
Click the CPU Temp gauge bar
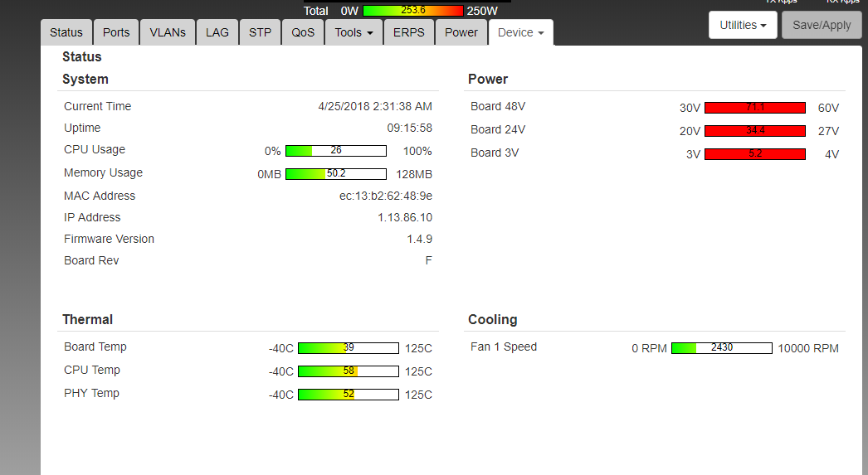point(349,371)
